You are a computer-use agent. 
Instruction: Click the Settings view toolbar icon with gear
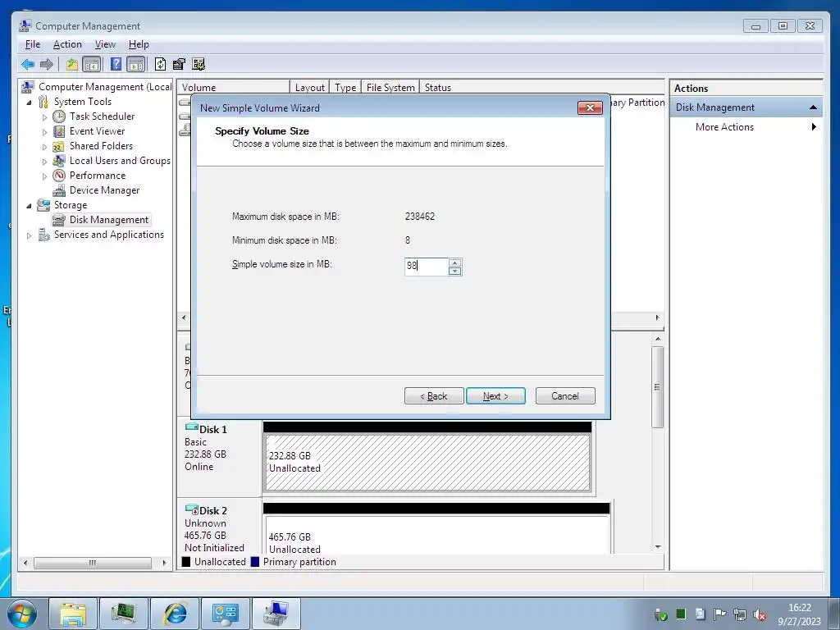[x=199, y=65]
